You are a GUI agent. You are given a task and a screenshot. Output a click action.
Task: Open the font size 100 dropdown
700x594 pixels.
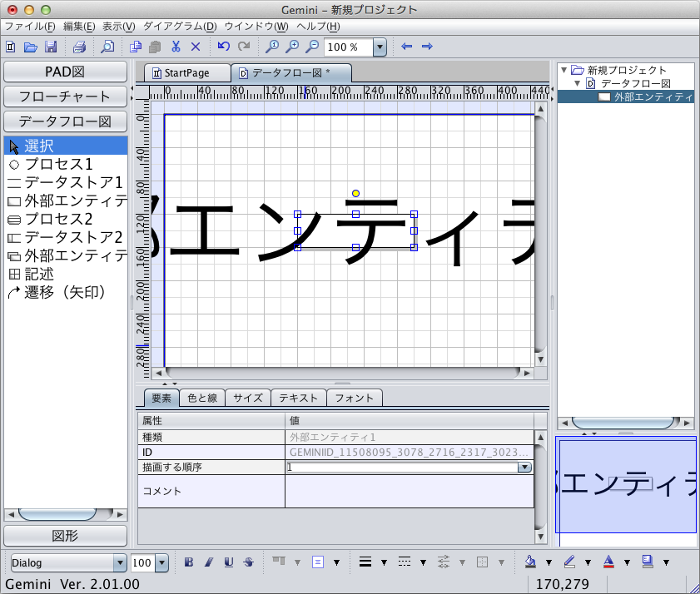162,562
